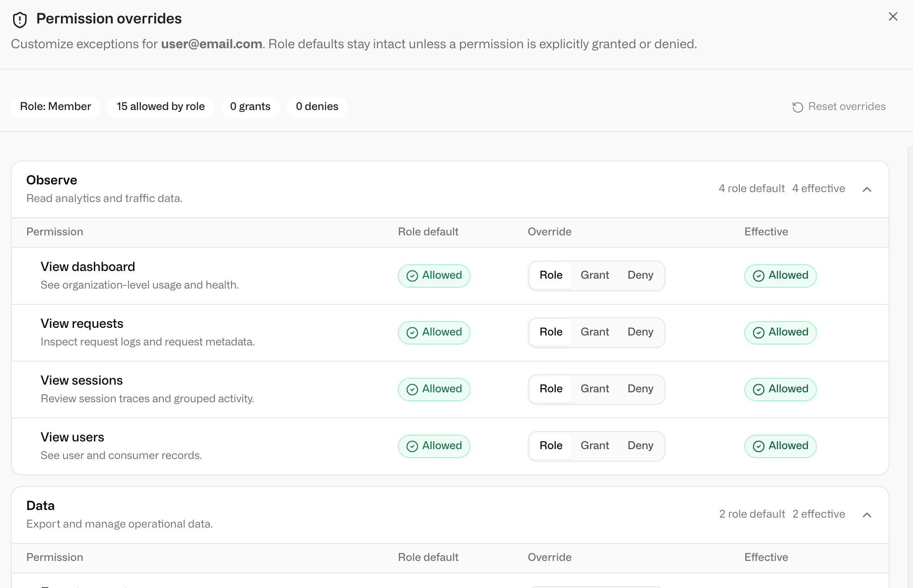Image resolution: width=913 pixels, height=588 pixels.
Task: Click View requests' Role default Allowed badge
Action: click(434, 332)
